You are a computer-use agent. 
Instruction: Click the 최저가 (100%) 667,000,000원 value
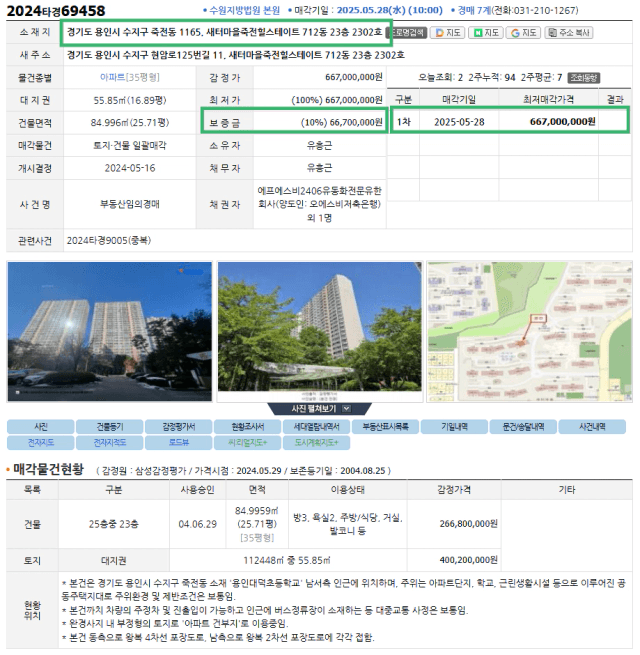click(x=337, y=100)
